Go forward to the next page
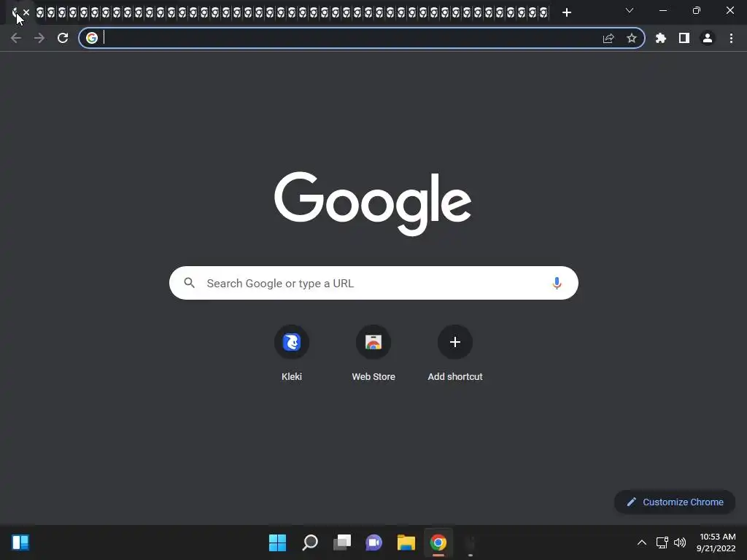The width and height of the screenshot is (747, 560). [39, 38]
